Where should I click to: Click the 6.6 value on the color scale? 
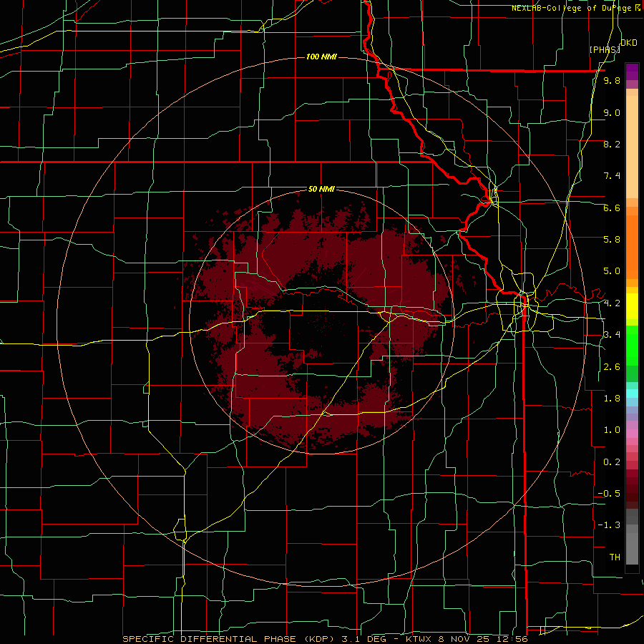[612, 208]
